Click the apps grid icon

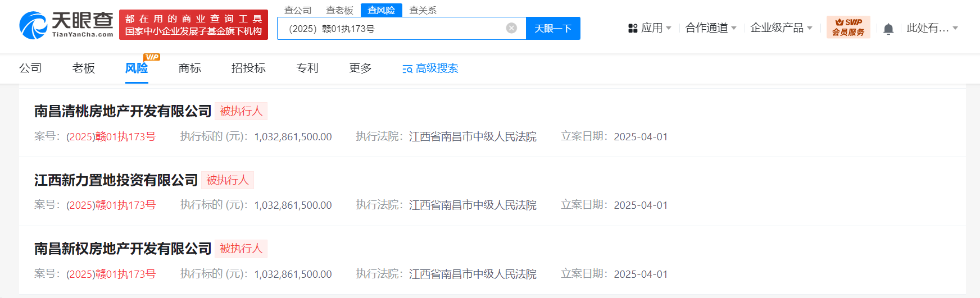point(633,28)
